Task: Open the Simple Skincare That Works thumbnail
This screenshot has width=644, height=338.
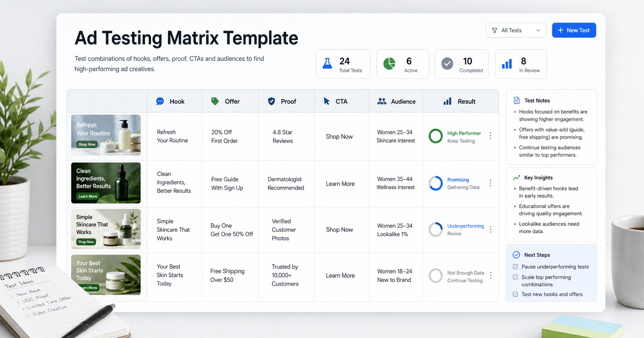Action: point(106,229)
